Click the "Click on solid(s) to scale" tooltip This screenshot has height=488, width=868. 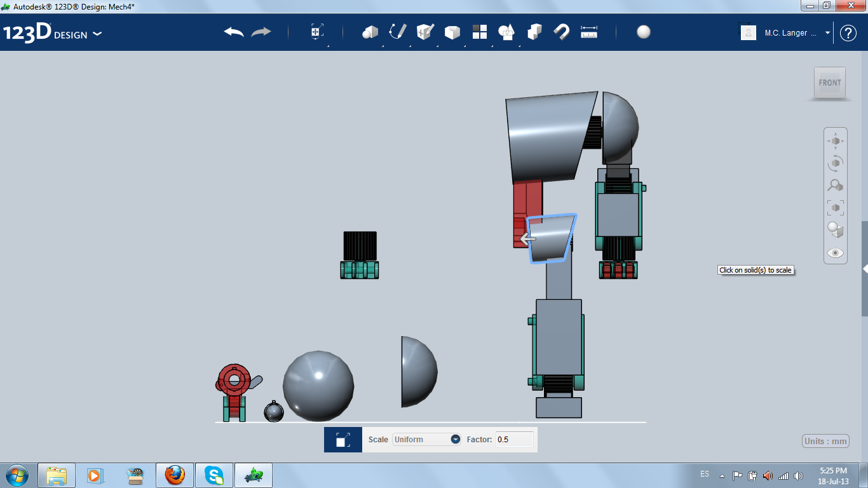pos(756,270)
